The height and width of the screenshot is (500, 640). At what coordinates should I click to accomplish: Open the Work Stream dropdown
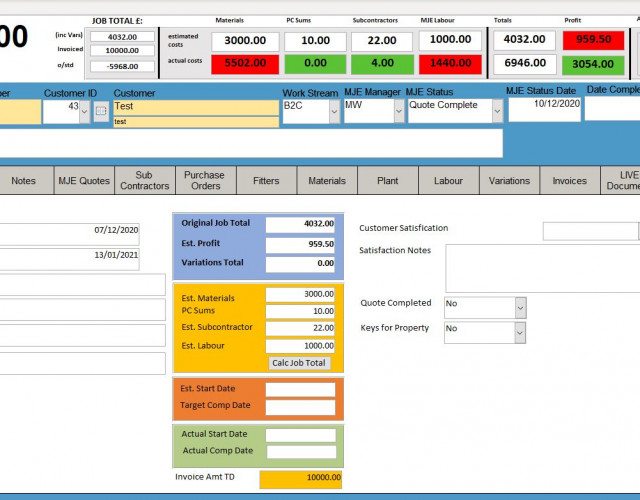(334, 111)
